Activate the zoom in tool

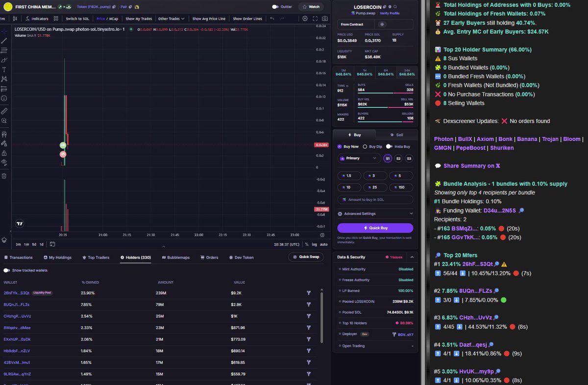(x=4, y=120)
